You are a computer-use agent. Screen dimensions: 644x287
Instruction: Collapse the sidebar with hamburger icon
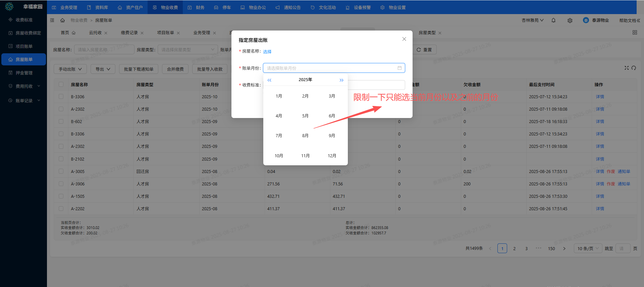pos(52,20)
